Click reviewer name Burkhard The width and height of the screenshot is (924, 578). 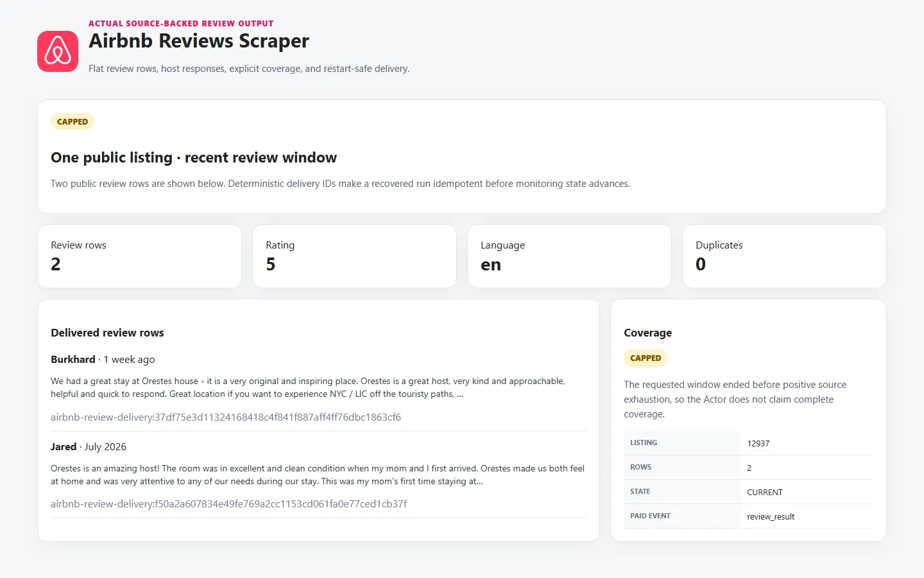click(x=73, y=360)
